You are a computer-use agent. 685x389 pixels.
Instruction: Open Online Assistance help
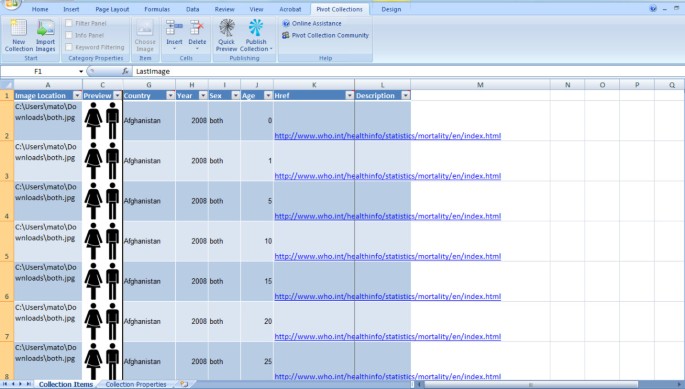click(312, 24)
